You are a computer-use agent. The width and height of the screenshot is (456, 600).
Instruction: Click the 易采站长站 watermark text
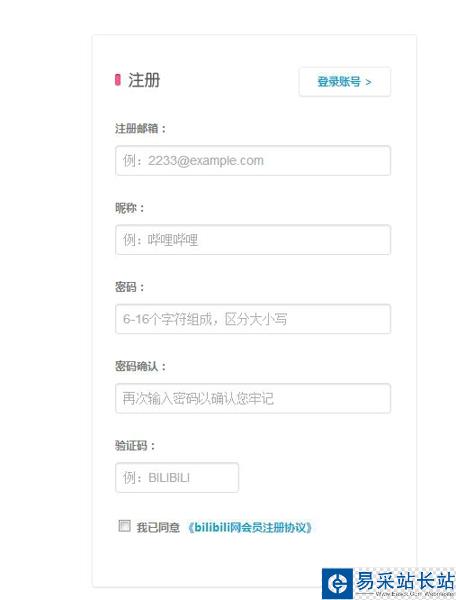[405, 581]
